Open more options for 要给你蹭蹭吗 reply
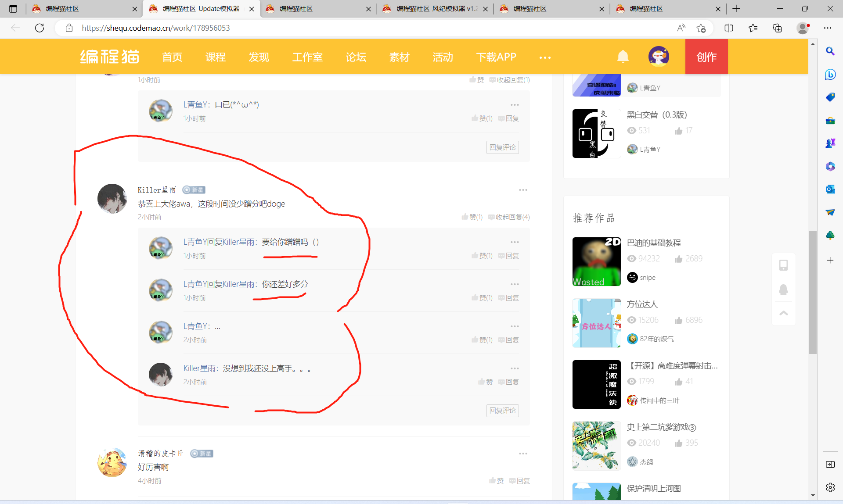The height and width of the screenshot is (504, 843). [x=515, y=242]
